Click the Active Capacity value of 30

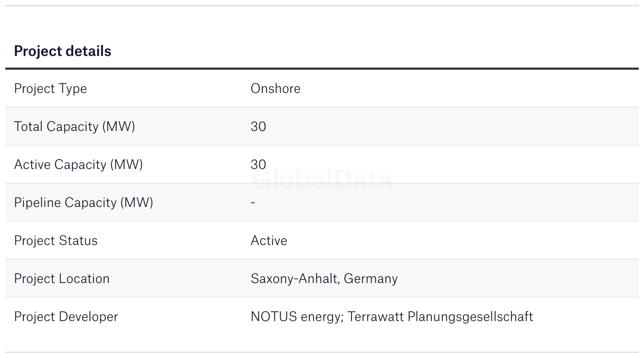(258, 164)
